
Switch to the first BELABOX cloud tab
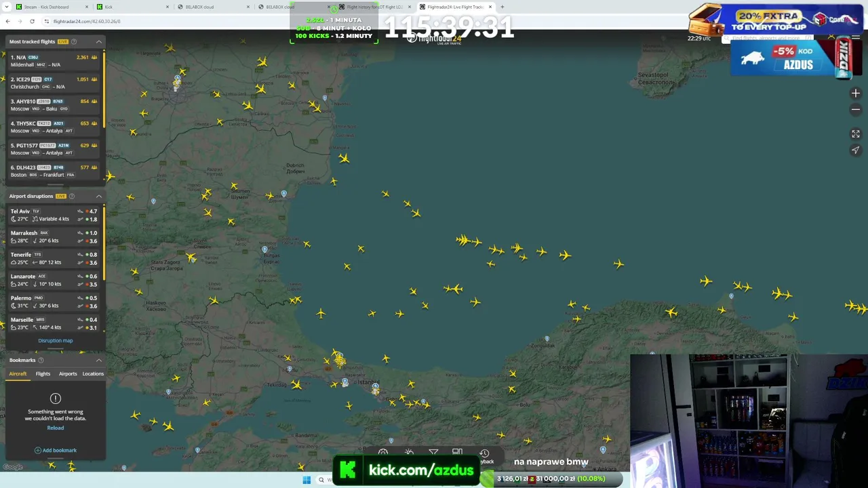[x=214, y=7]
